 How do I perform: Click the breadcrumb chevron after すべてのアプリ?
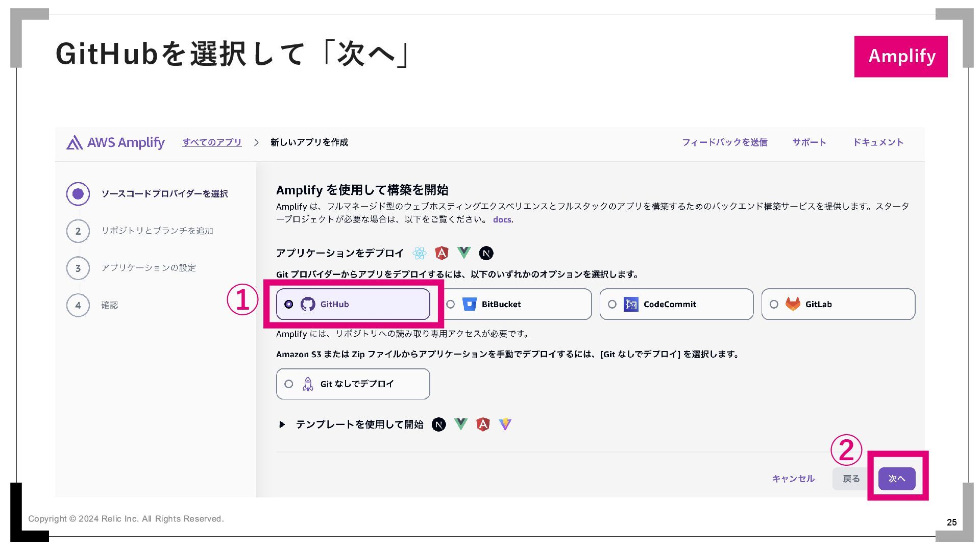256,142
